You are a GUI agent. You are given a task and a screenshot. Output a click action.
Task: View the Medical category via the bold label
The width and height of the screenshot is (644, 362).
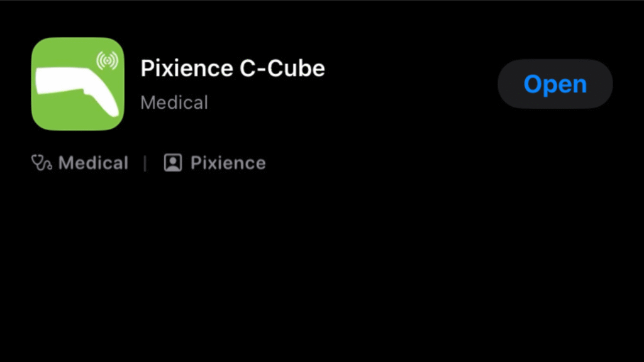[93, 163]
